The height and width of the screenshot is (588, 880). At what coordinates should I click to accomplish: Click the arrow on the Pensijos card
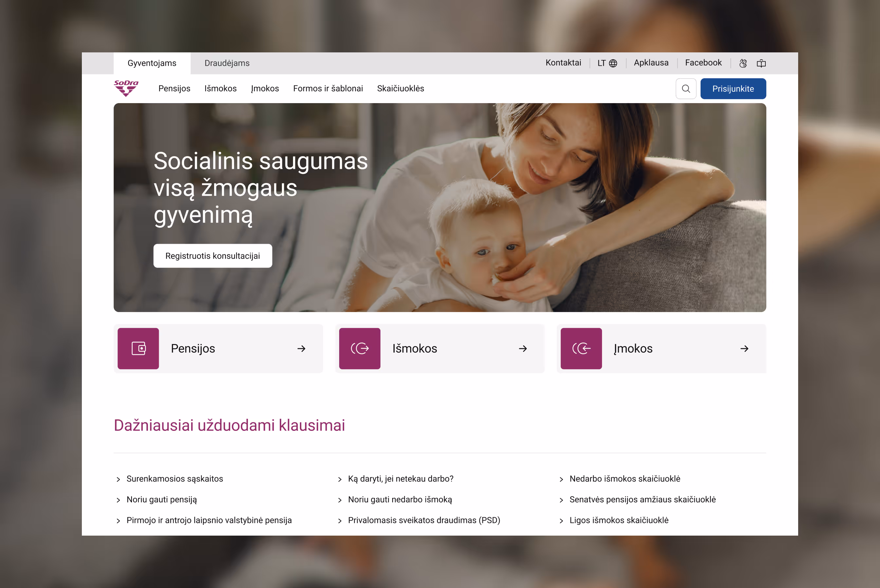[302, 349]
